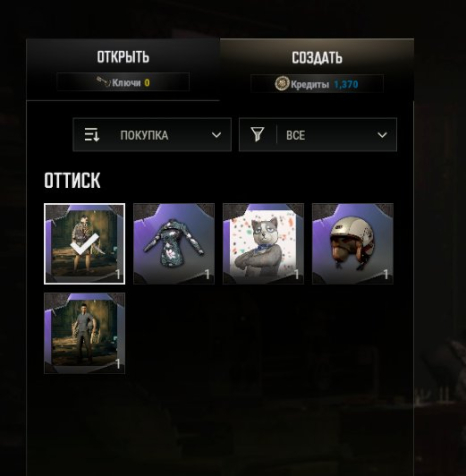466x476 pixels.
Task: Click the keys icon next to Ключи
Action: pos(103,82)
